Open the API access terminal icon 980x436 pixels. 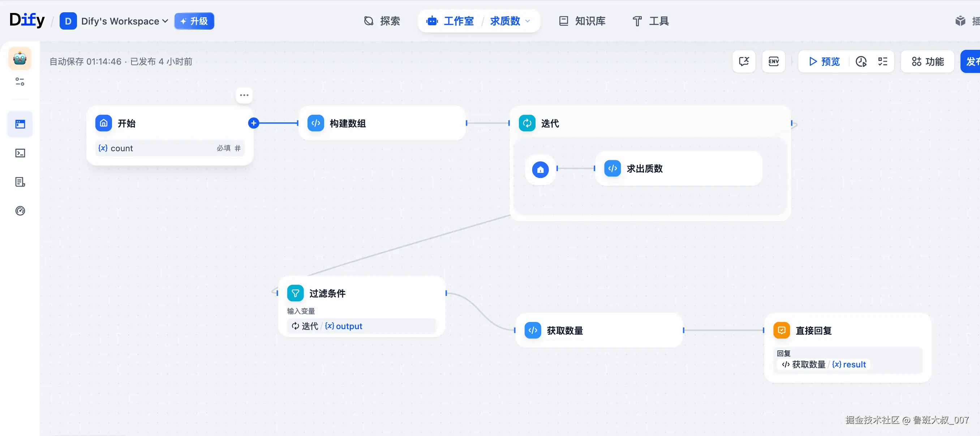click(20, 153)
